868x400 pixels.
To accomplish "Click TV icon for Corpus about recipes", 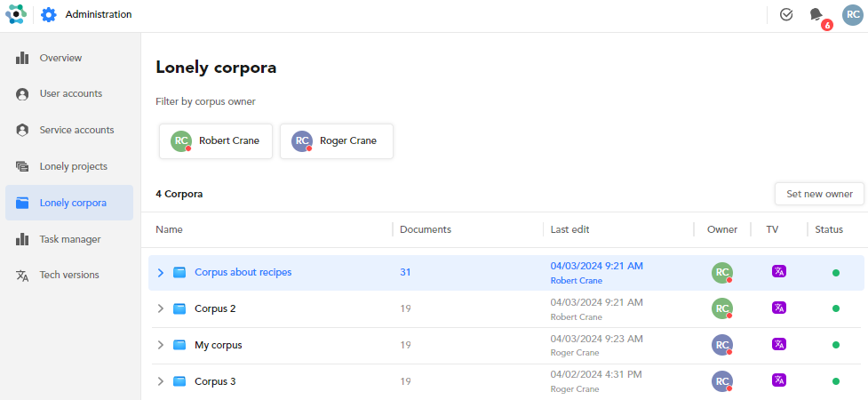I will point(779,272).
